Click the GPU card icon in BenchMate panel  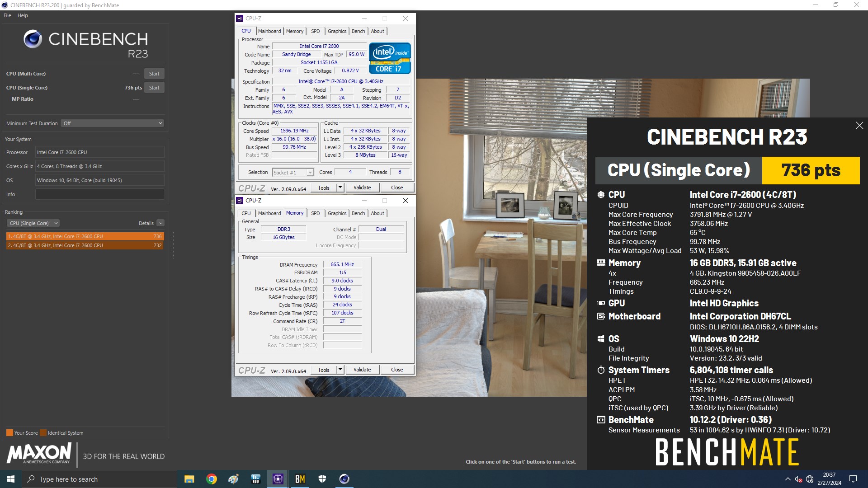[601, 303]
